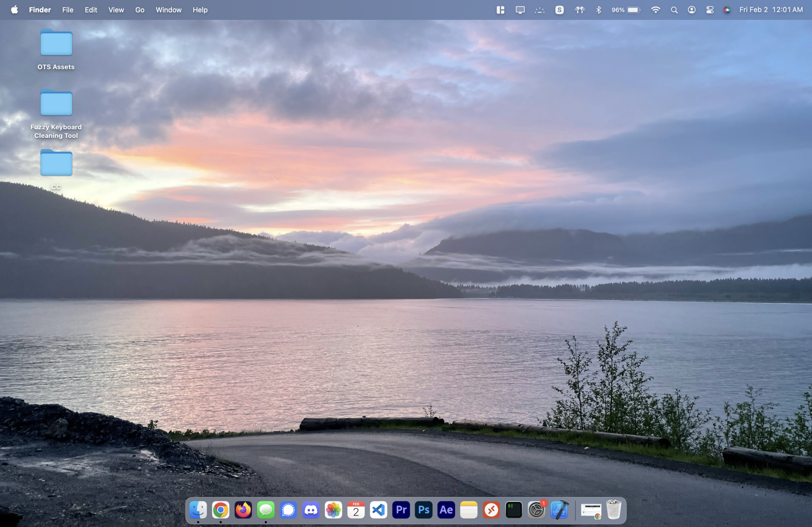Open After Effects from the Dock

click(x=446, y=510)
